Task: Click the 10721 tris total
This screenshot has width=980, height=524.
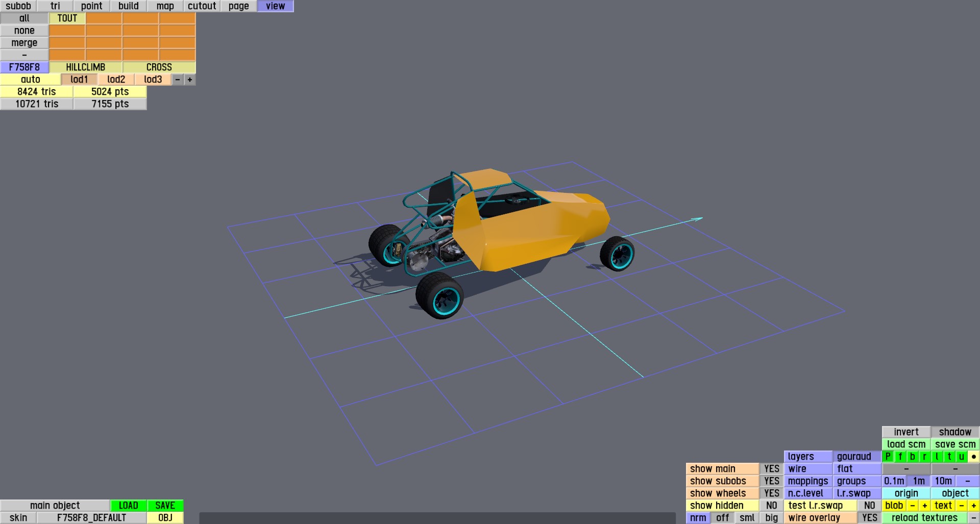Action: click(37, 104)
